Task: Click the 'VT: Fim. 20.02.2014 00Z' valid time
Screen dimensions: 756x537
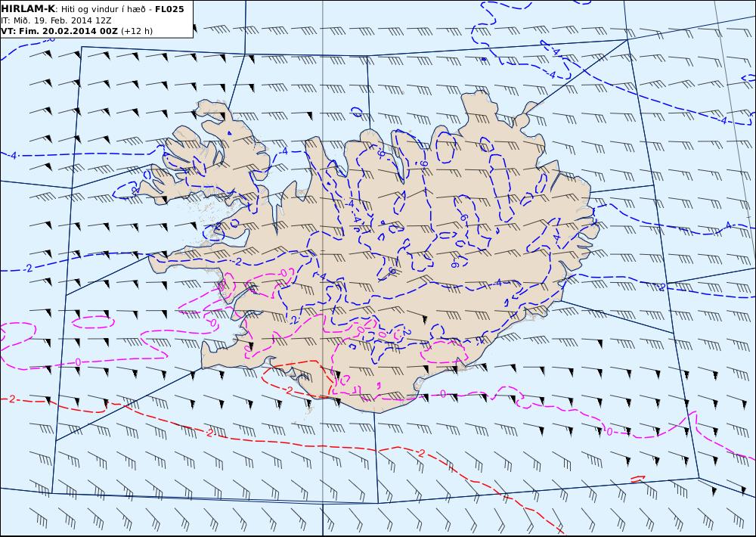Action: tap(59, 31)
